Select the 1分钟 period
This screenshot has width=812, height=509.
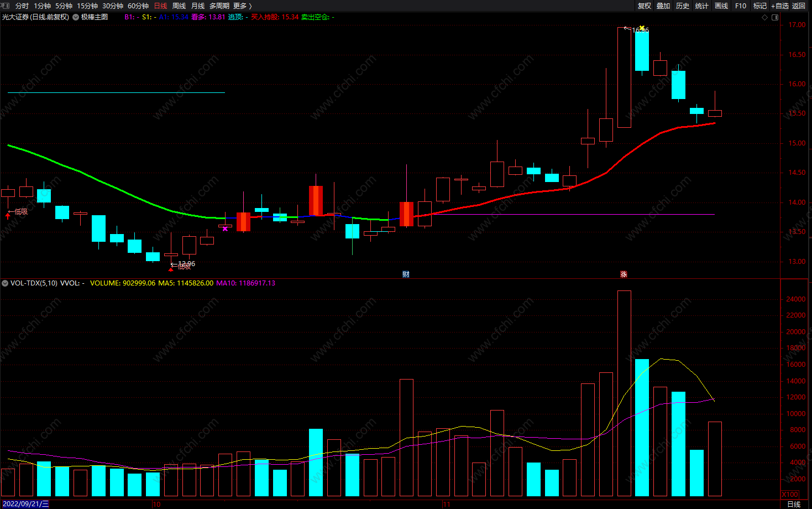(43, 6)
